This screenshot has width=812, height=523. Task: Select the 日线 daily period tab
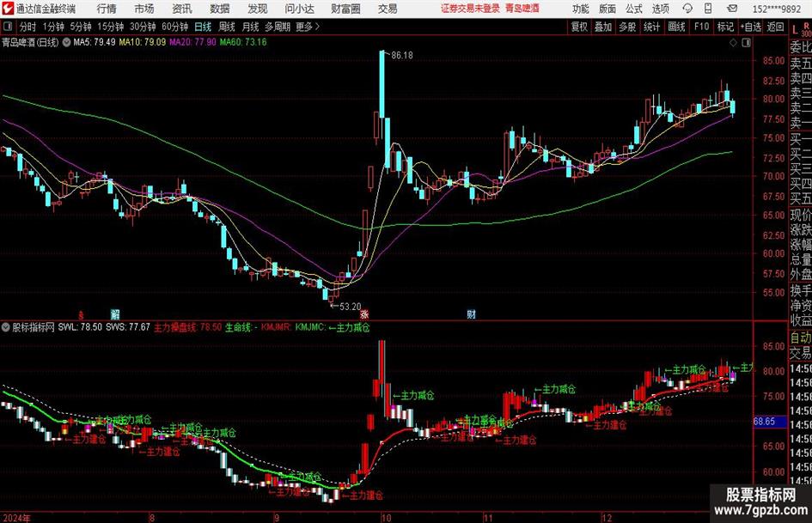coord(203,27)
